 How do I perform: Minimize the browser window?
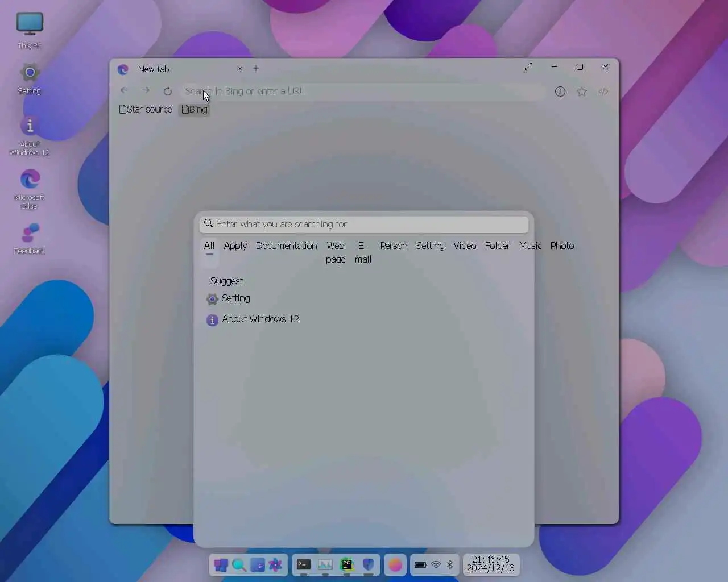[554, 67]
